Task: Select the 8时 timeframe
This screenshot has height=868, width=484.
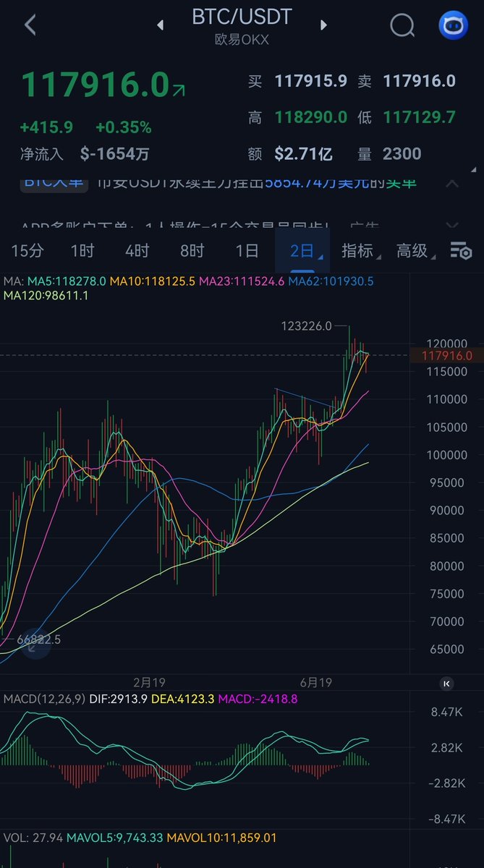Action: 192,251
